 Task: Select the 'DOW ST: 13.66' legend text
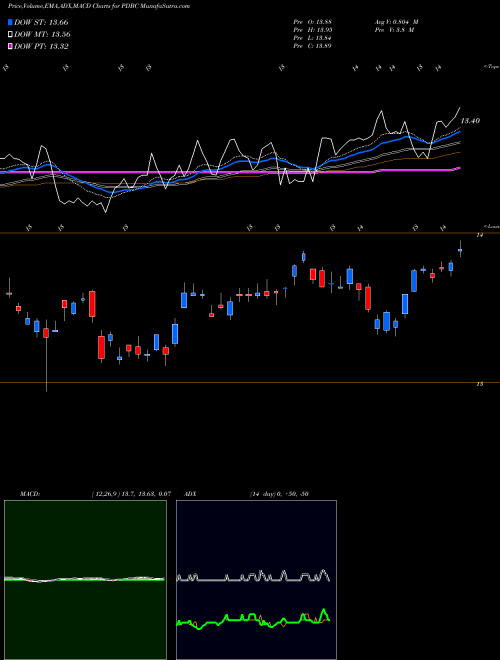click(x=41, y=22)
